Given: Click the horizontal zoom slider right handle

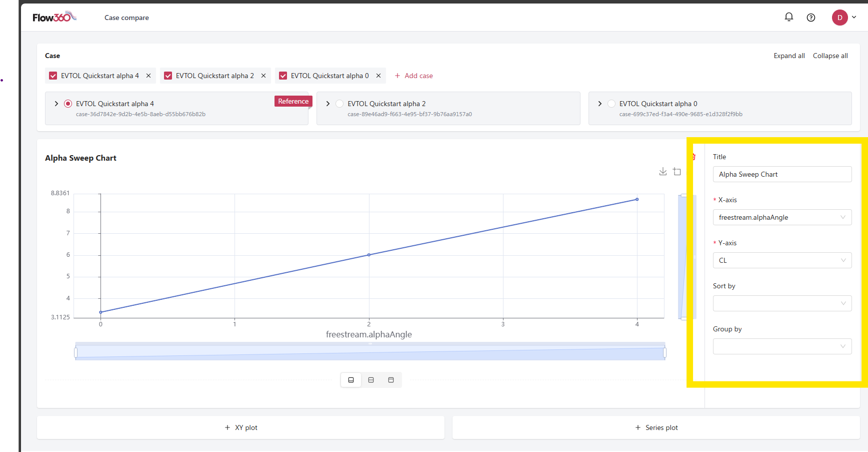Looking at the screenshot, I should pyautogui.click(x=664, y=352).
